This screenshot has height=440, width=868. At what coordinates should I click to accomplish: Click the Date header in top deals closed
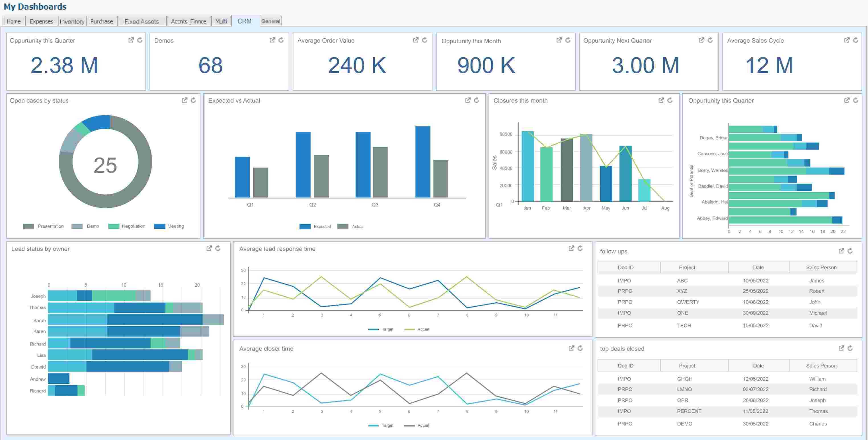[758, 365]
